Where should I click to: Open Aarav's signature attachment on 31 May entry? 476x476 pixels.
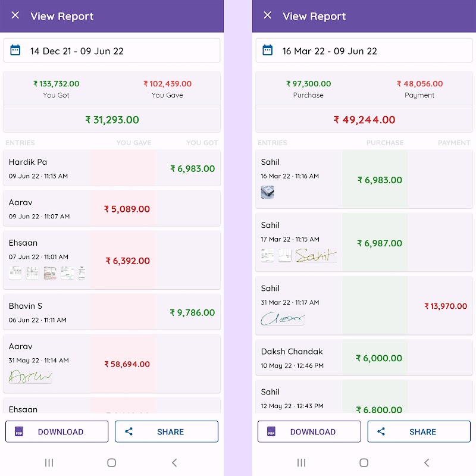[x=30, y=376]
